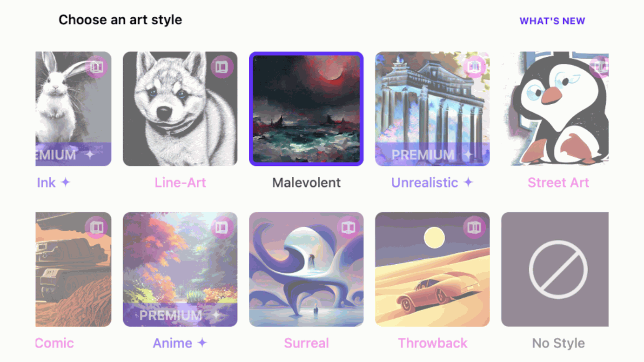Image resolution: width=644 pixels, height=362 pixels.
Task: Open the book icon on Unrealistic thumbnail
Action: coord(474,67)
